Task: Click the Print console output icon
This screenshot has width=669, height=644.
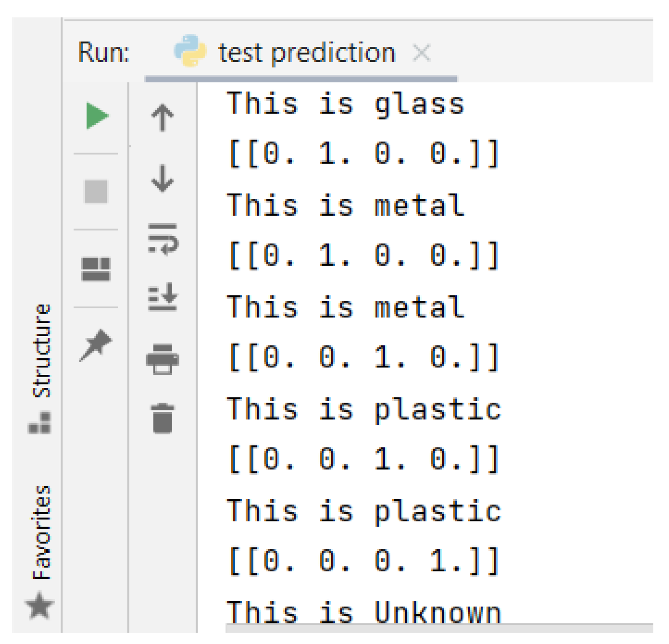Action: (163, 359)
